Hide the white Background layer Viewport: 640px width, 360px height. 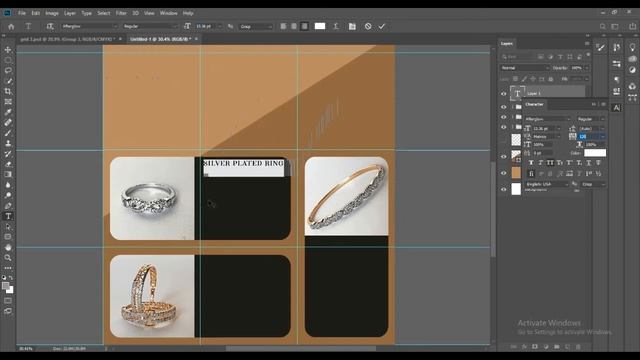[x=504, y=189]
